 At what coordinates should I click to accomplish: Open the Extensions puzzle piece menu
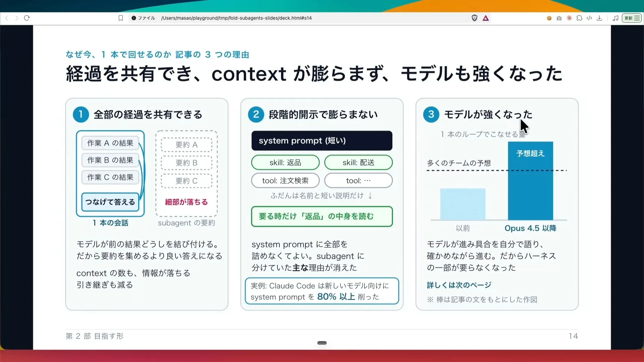point(579,18)
